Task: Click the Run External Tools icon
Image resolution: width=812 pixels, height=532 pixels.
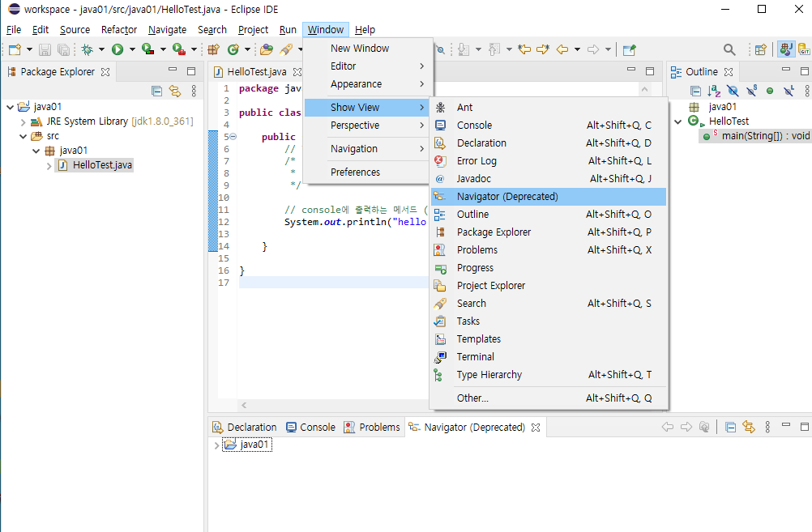Action: point(178,49)
